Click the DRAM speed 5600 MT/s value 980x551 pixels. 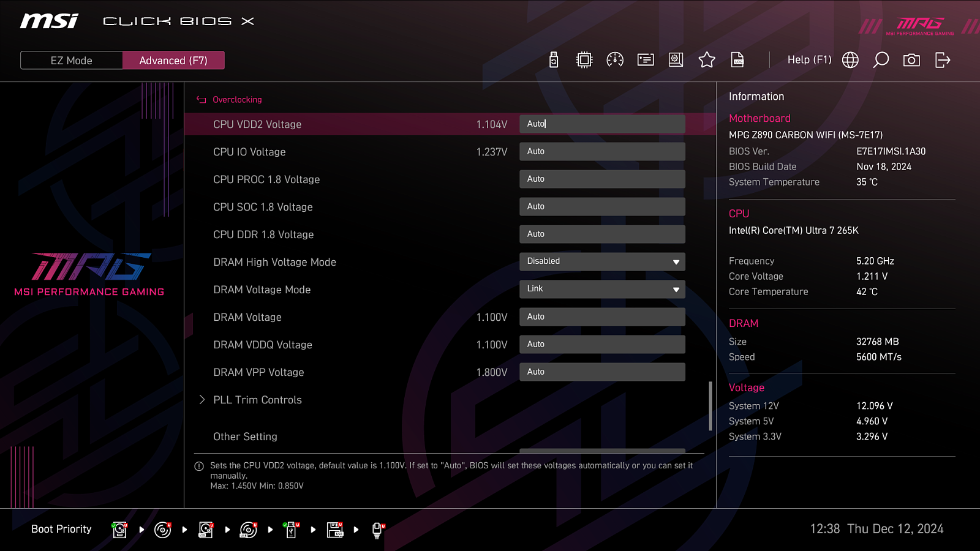[x=879, y=357]
